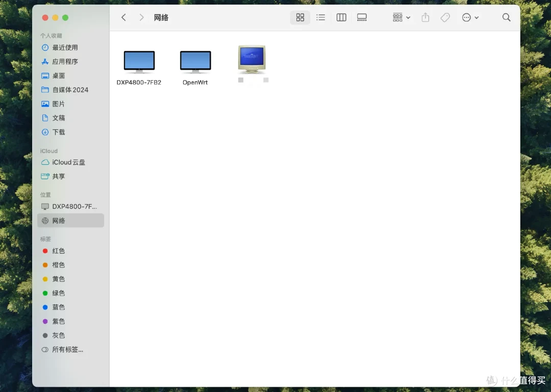This screenshot has width=551, height=392.
Task: Open Finder search magnifier
Action: click(x=506, y=17)
